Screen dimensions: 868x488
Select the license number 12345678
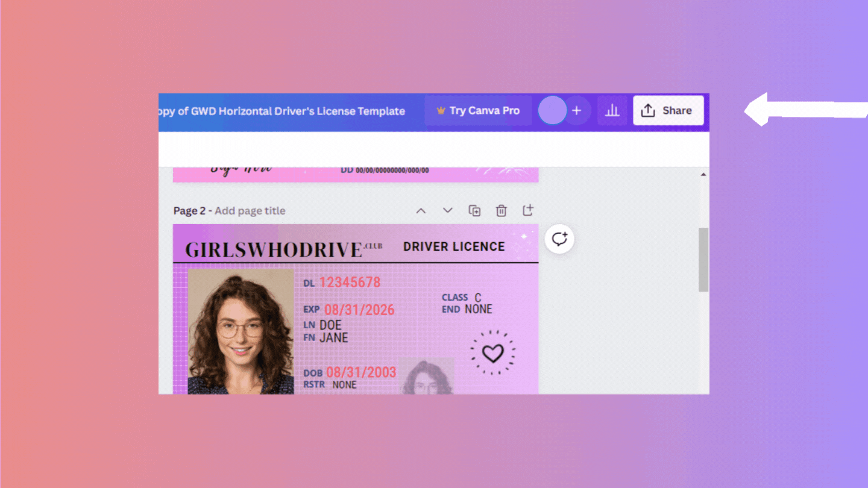[x=350, y=282]
